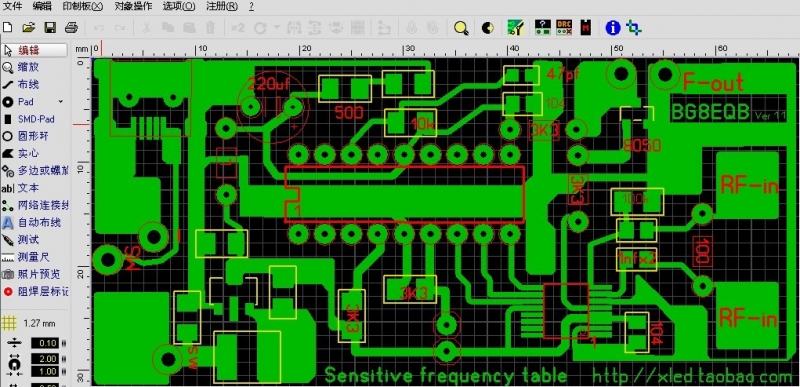Expand the Pad tool dropdown arrow
Image resolution: width=800 pixels, height=387 pixels.
(61, 101)
